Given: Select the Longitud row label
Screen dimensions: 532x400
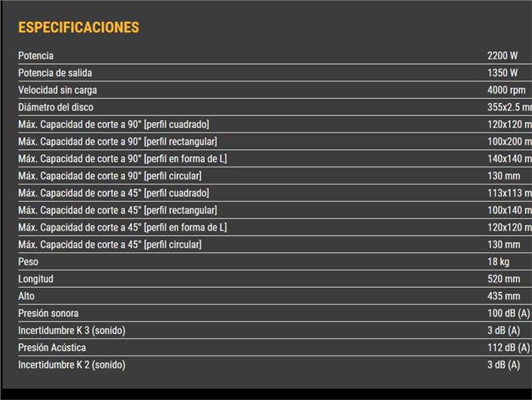Looking at the screenshot, I should pyautogui.click(x=36, y=279).
